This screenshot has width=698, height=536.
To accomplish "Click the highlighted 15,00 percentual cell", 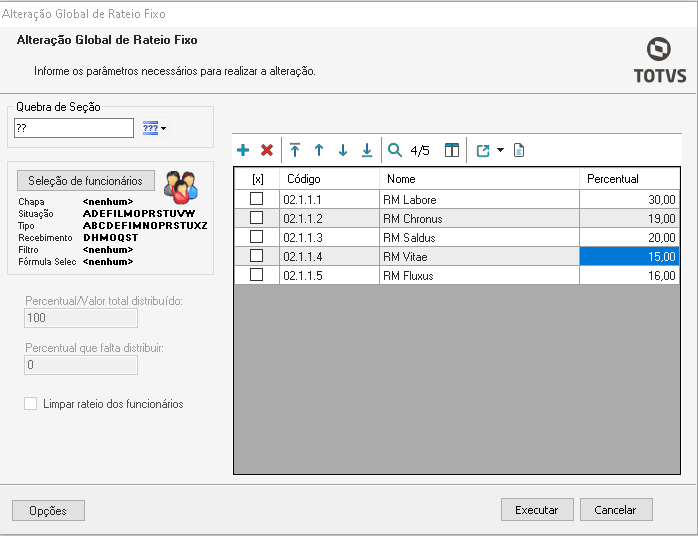I will point(629,256).
